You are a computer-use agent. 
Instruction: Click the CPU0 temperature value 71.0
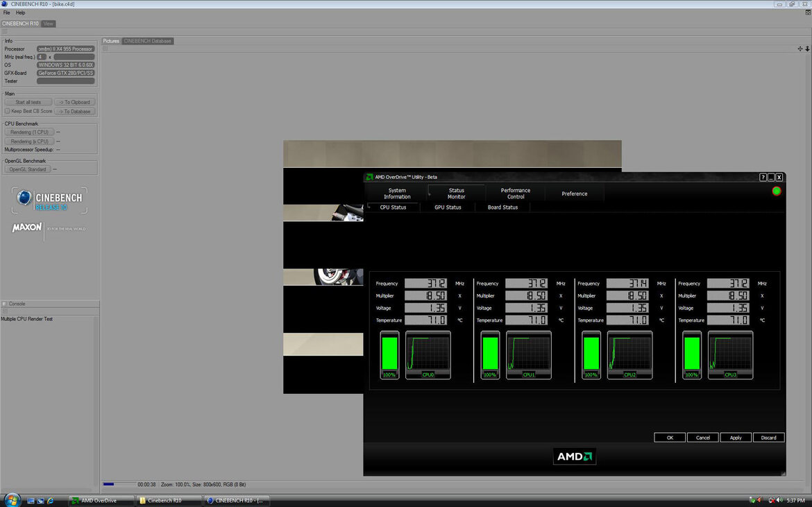(x=425, y=320)
